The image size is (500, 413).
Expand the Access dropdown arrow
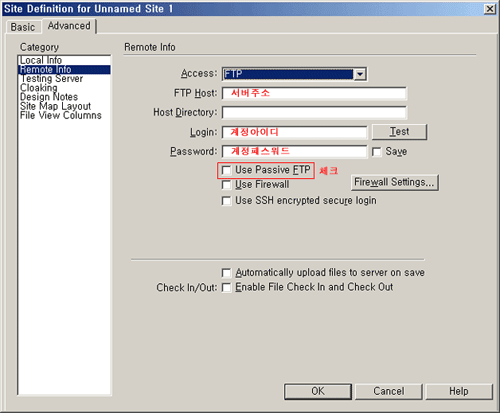click(360, 74)
